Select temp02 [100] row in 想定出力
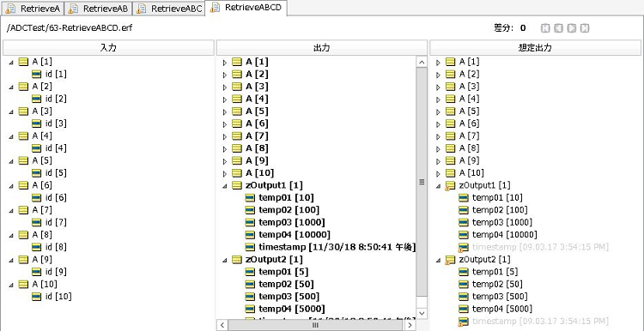This screenshot has height=331, width=644. 493,210
